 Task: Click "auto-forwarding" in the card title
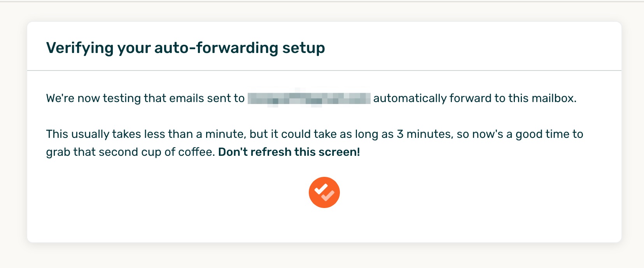(x=216, y=48)
